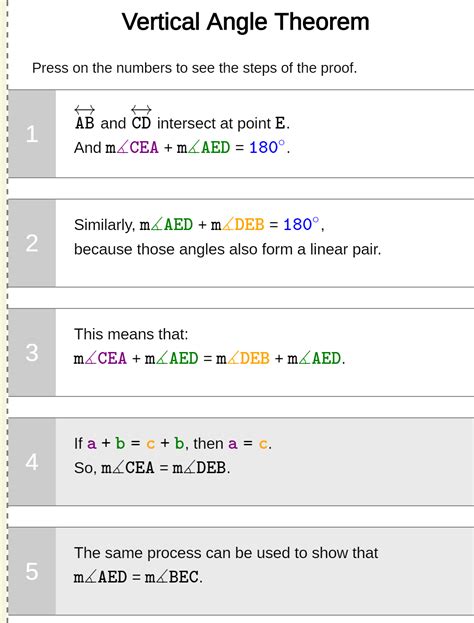The height and width of the screenshot is (623, 474).
Task: Click 'This means that:' text in step 3
Action: pos(131,334)
